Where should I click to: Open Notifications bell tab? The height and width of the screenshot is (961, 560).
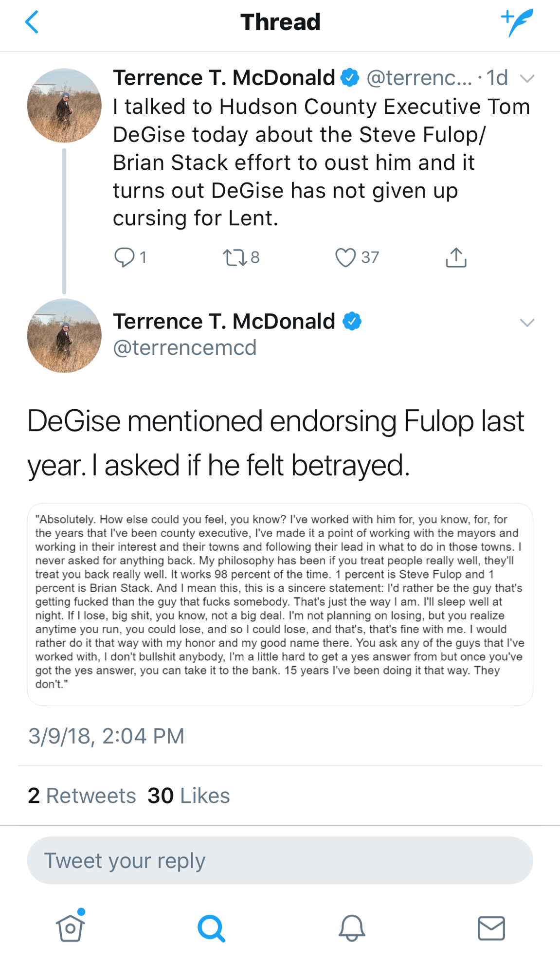click(351, 927)
